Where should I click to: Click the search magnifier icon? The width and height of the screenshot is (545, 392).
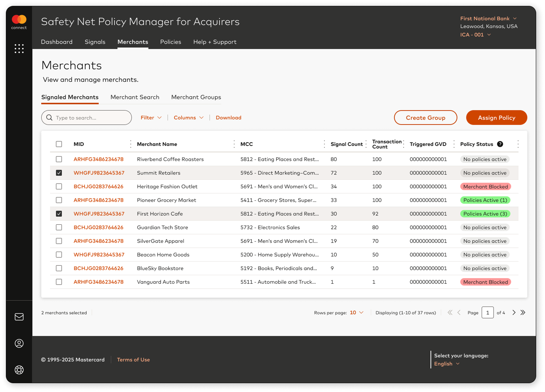pyautogui.click(x=49, y=118)
